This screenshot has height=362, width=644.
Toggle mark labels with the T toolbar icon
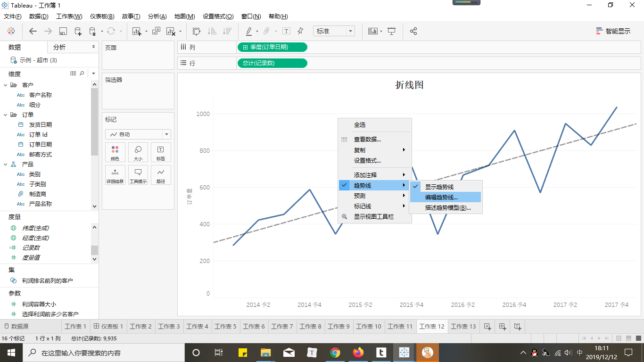(286, 31)
